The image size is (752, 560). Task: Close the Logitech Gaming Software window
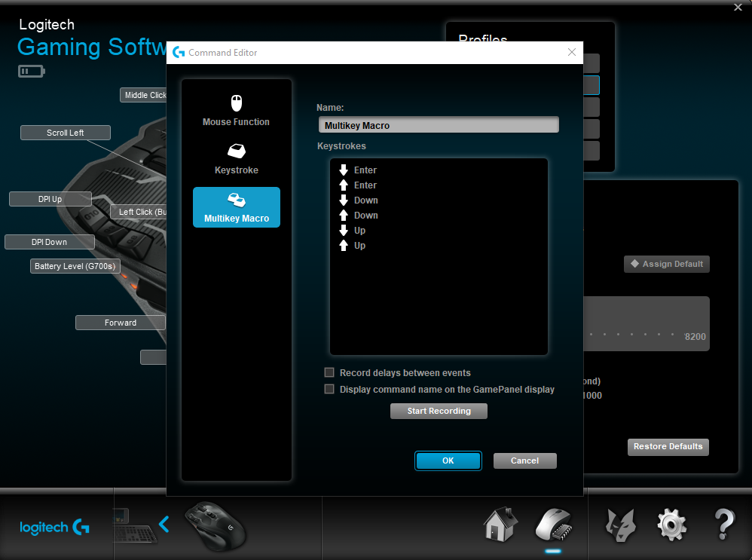pos(738,7)
